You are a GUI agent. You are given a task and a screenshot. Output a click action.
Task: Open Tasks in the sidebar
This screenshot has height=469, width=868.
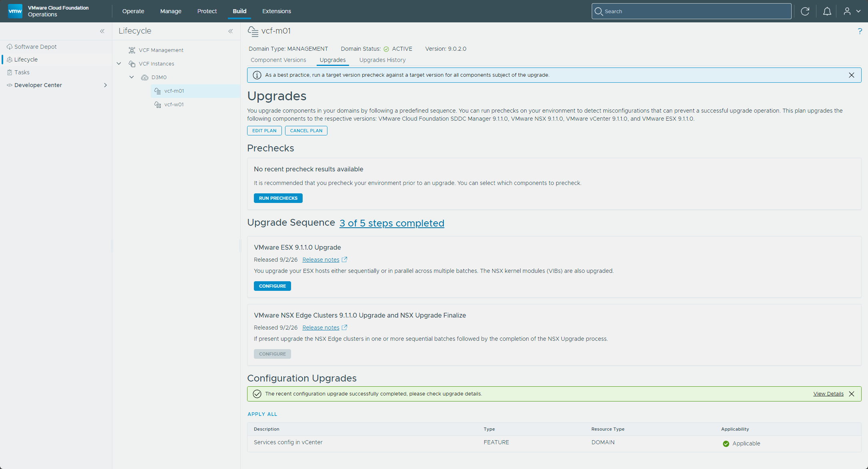[x=22, y=72]
